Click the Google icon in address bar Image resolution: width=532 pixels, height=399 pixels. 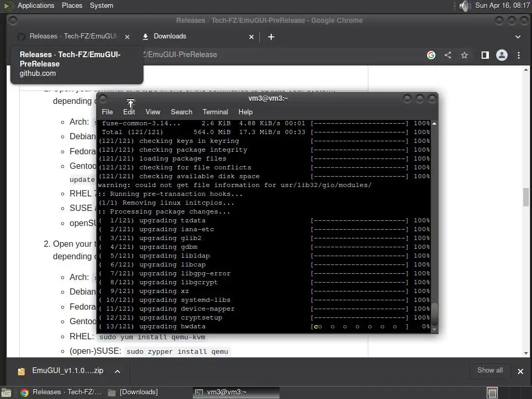coord(431,55)
